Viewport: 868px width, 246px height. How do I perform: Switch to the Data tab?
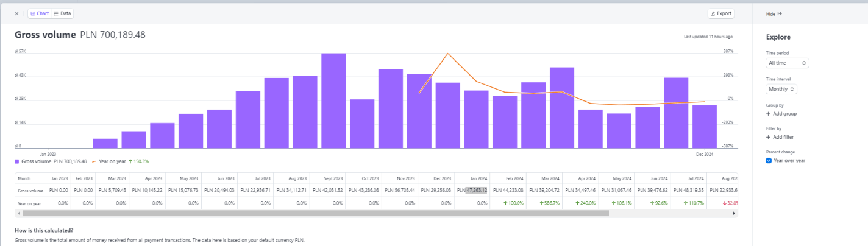point(62,13)
